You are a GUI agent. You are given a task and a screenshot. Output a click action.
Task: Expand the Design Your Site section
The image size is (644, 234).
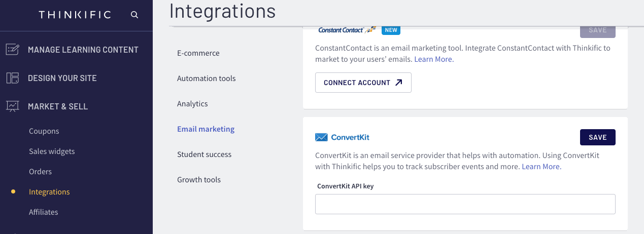[x=62, y=78]
